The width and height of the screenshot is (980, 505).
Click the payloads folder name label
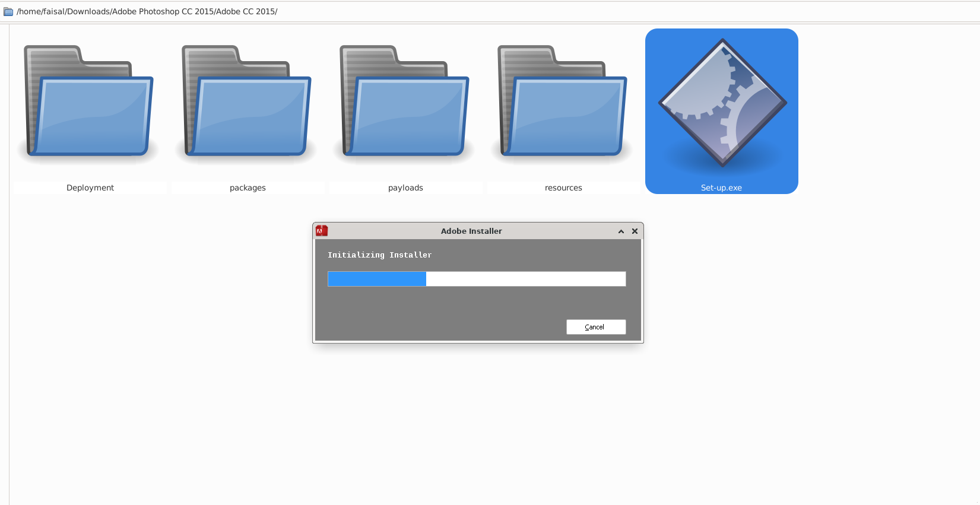(x=405, y=188)
